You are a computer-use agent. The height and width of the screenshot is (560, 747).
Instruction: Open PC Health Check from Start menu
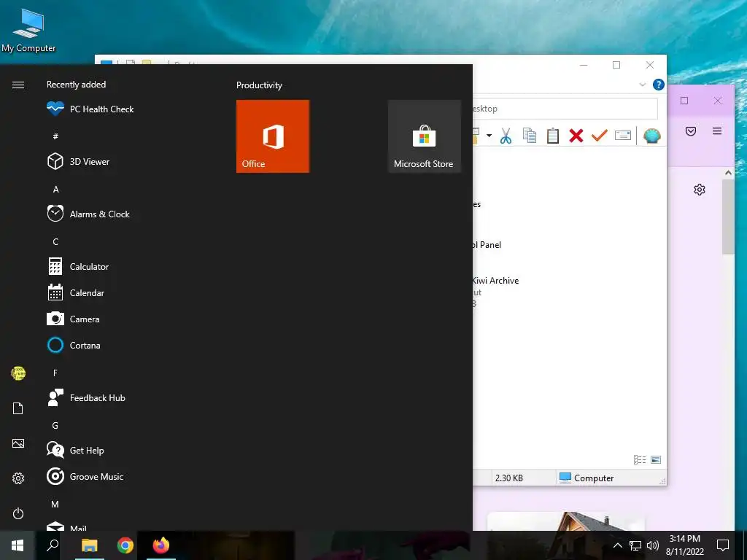click(x=90, y=109)
